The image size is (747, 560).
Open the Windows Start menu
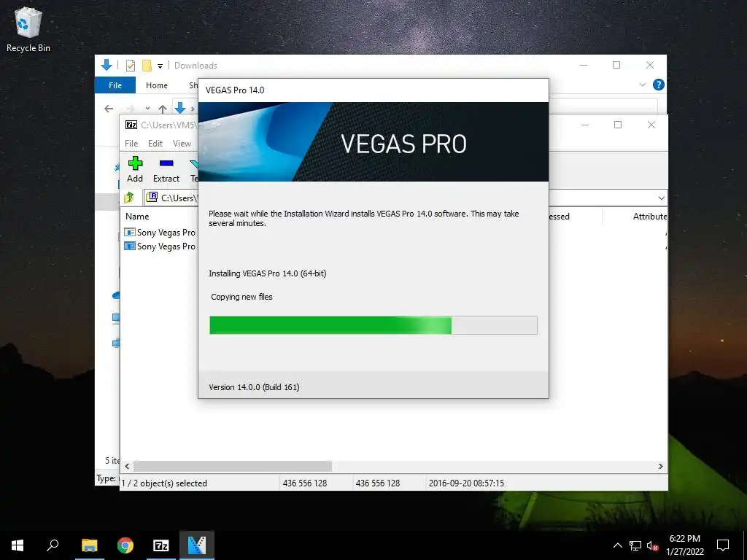(18, 545)
